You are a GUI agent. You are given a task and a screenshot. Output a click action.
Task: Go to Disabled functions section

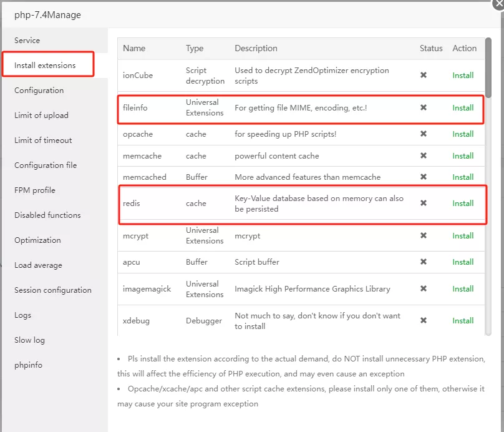(x=47, y=215)
